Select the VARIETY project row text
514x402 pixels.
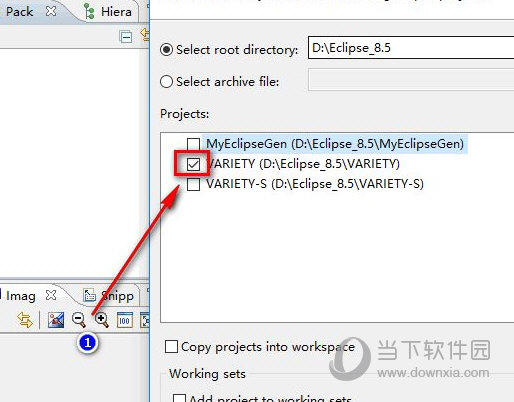tap(303, 164)
